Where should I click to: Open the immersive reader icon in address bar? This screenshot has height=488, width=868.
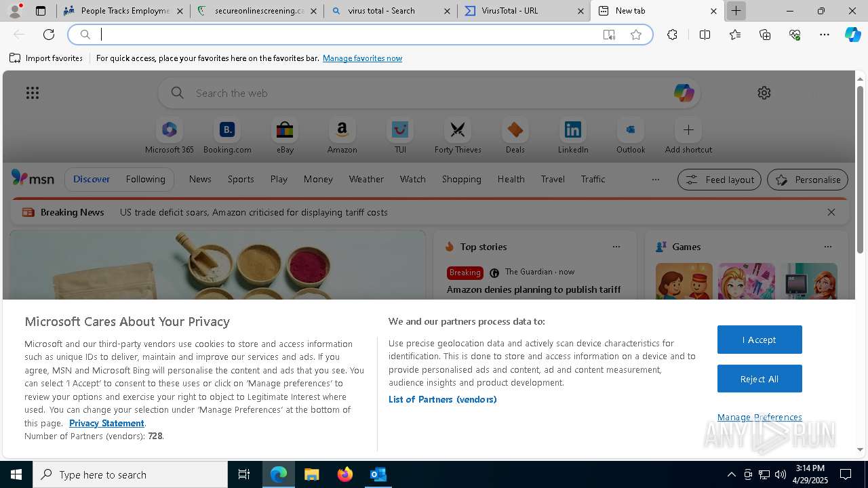[x=609, y=35]
